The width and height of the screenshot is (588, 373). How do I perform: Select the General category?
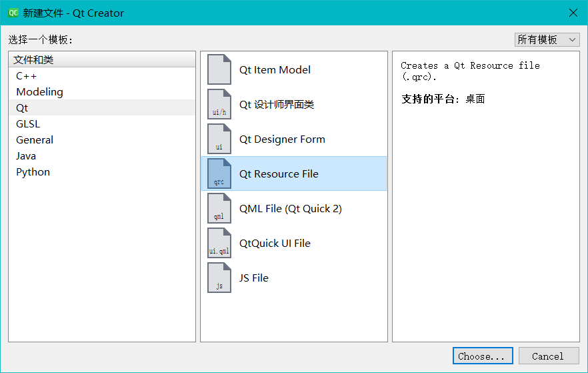click(102, 139)
